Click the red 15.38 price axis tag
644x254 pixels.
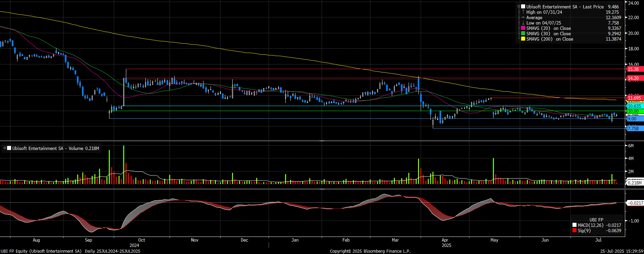pyautogui.click(x=634, y=69)
